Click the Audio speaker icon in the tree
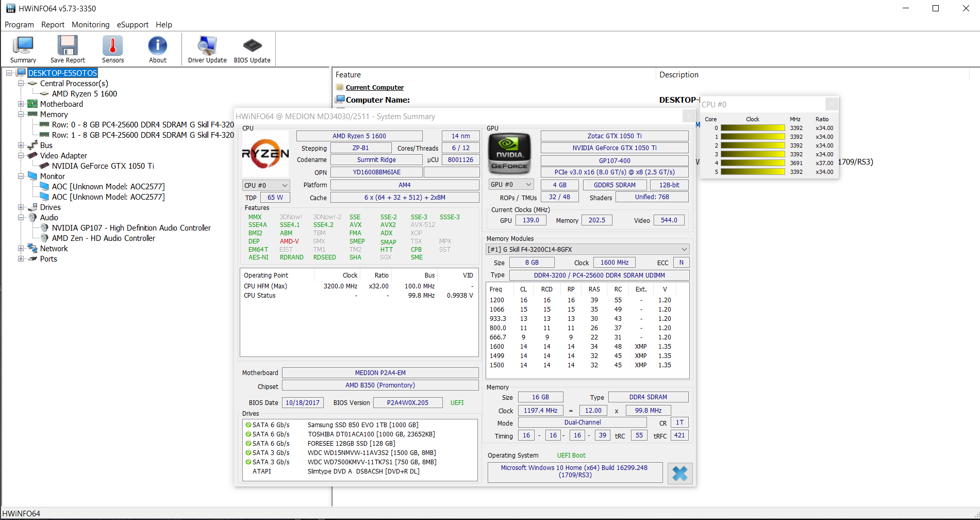The height and width of the screenshot is (520, 980). (x=32, y=217)
